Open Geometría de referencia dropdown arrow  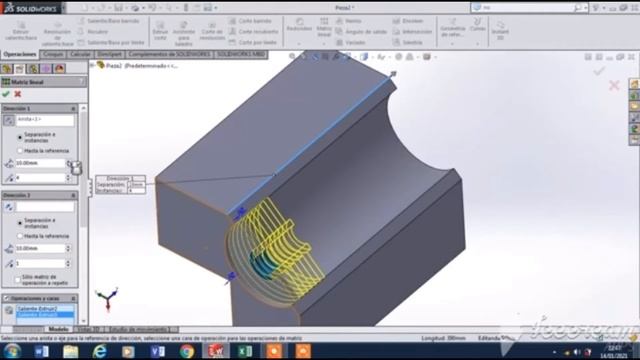(x=452, y=43)
